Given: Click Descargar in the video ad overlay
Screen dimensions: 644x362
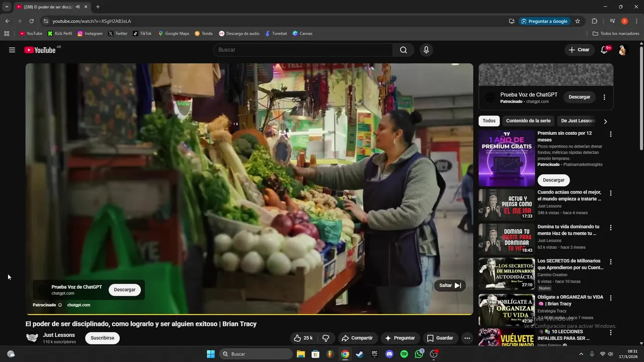Looking at the screenshot, I should pos(125,290).
